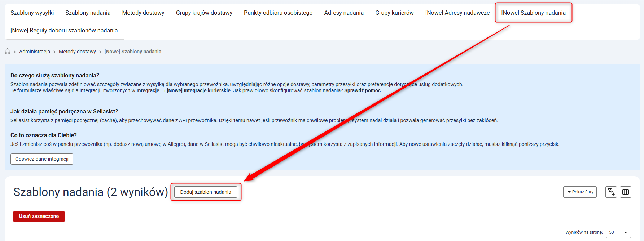Click the results-per-page field showing 50
Viewport: 644px width, 241px height.
pos(613,232)
